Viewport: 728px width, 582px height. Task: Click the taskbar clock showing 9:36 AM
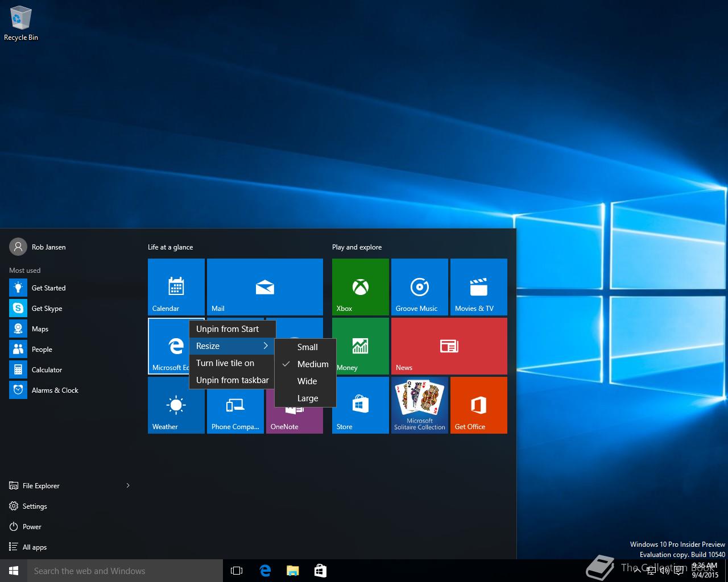coord(705,571)
